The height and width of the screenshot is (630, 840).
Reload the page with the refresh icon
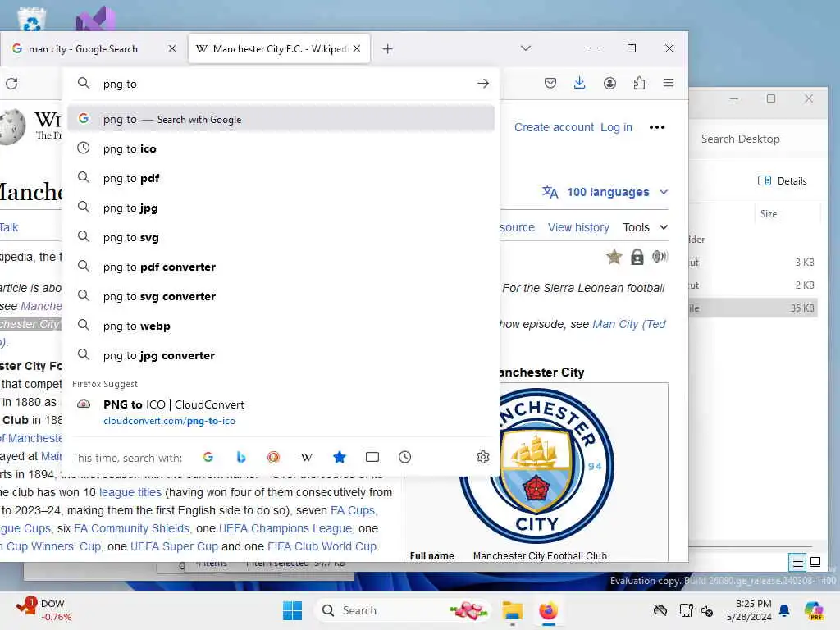point(11,84)
